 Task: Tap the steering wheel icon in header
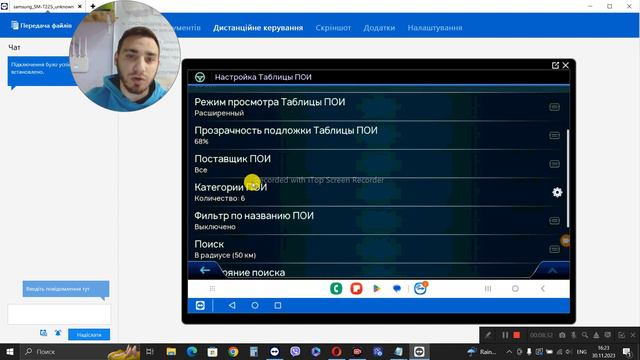(200, 77)
